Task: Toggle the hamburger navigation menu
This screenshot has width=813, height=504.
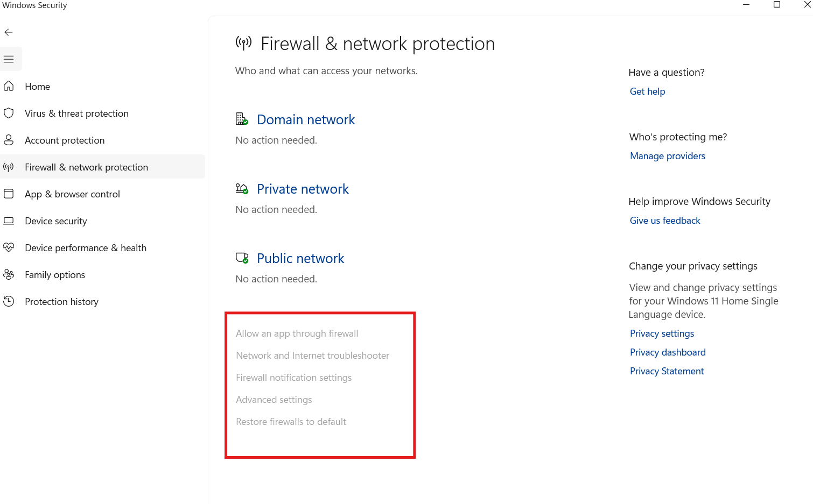Action: pyautogui.click(x=9, y=59)
